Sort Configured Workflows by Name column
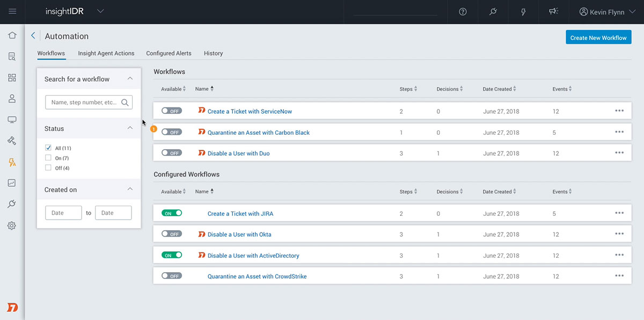The width and height of the screenshot is (644, 320). [204, 192]
